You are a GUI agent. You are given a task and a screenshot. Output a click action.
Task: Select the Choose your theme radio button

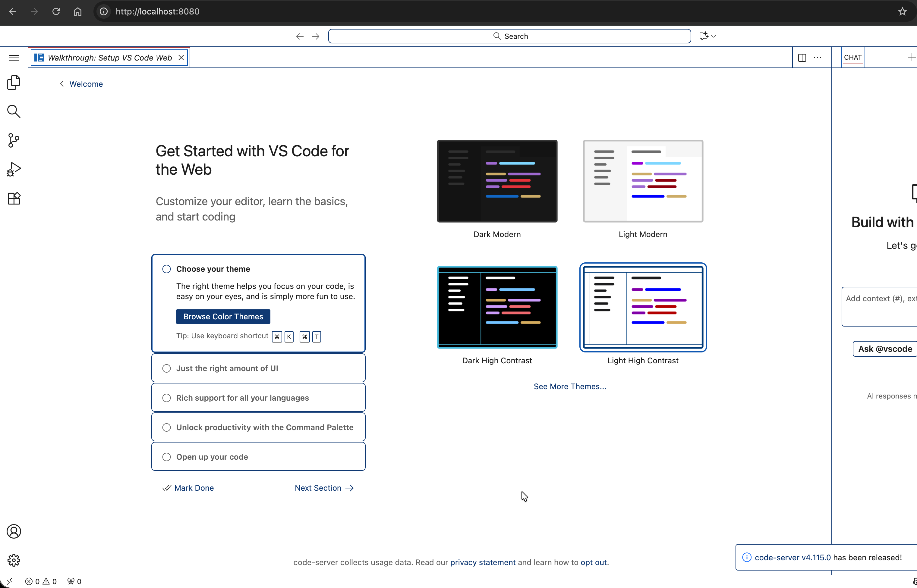tap(166, 269)
